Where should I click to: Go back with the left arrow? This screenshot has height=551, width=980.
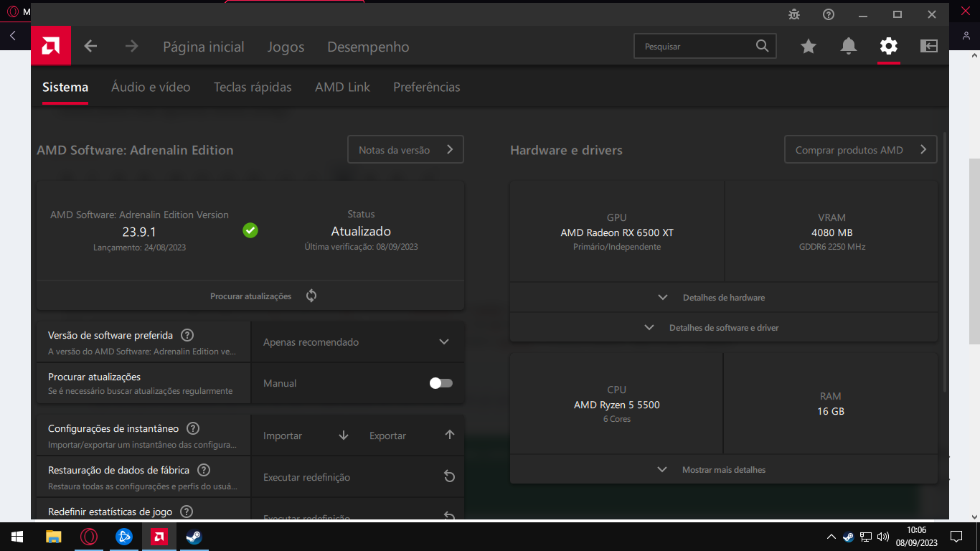click(x=90, y=46)
